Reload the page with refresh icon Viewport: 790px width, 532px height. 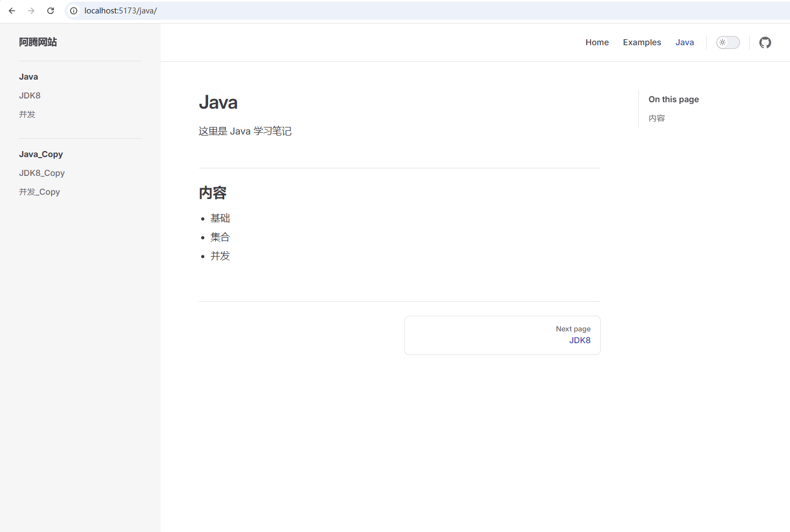pyautogui.click(x=51, y=11)
